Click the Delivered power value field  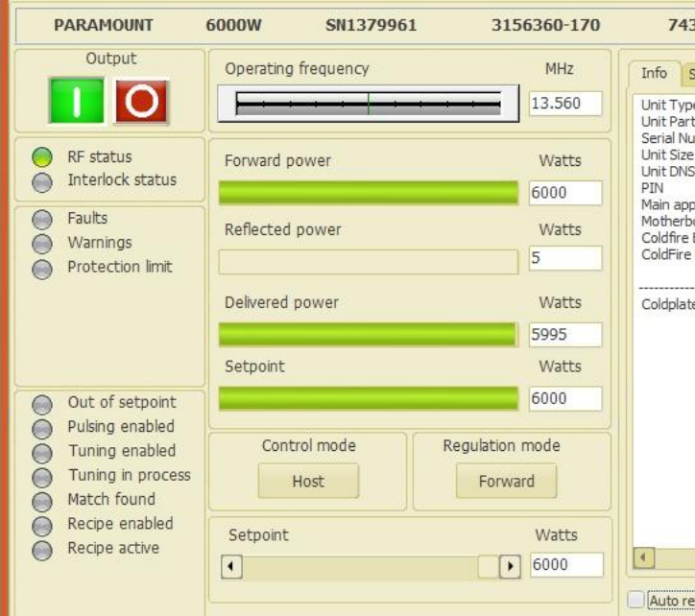tap(565, 335)
